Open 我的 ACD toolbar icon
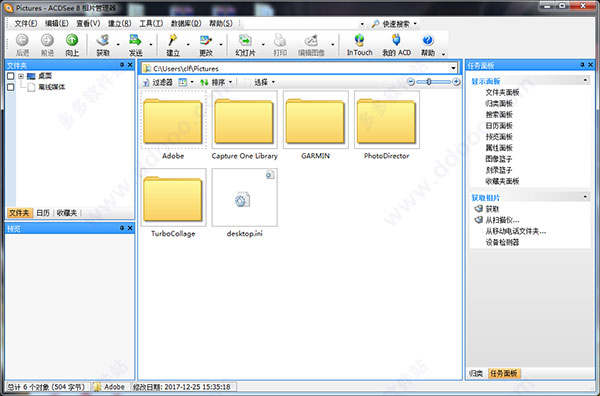The height and width of the screenshot is (396, 600). point(396,40)
